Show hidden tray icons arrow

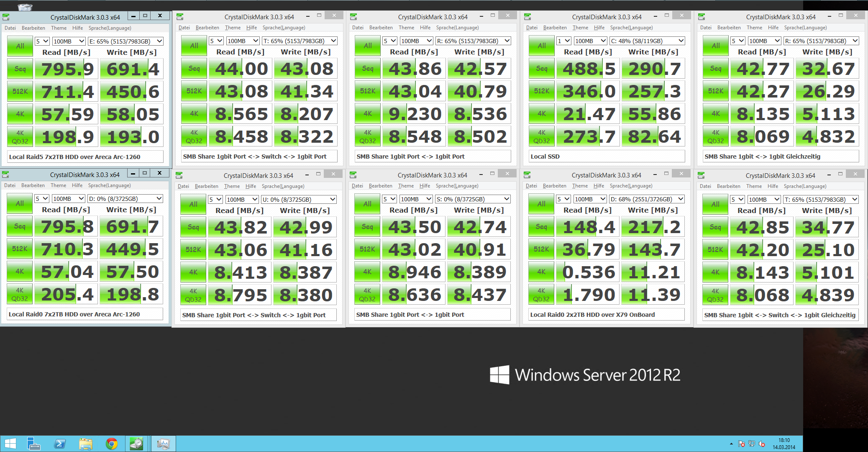coord(731,444)
